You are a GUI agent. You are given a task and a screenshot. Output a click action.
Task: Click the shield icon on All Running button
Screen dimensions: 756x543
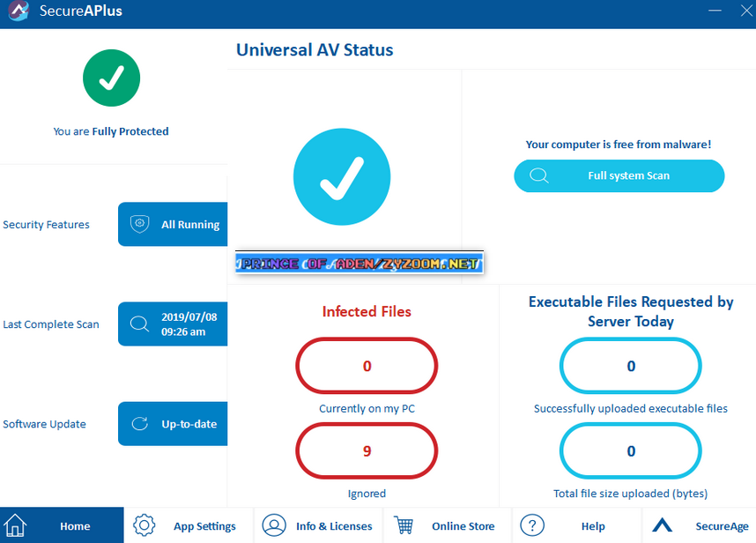point(140,224)
